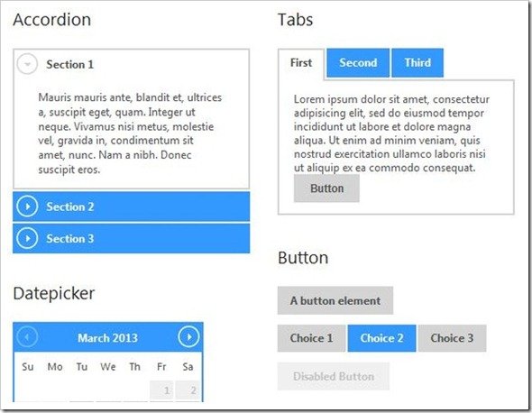
Task: Click the Disabled Button
Action: click(334, 376)
